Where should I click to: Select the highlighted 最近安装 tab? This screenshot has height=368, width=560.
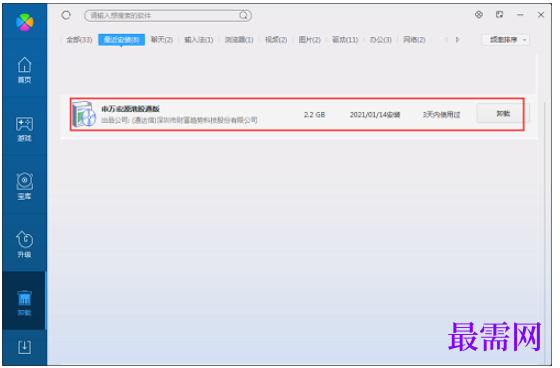click(x=121, y=40)
